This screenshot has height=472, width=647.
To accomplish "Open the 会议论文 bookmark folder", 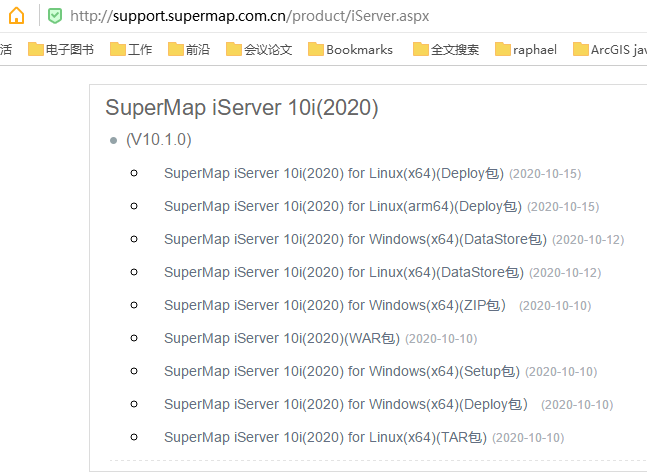I will 259,50.
